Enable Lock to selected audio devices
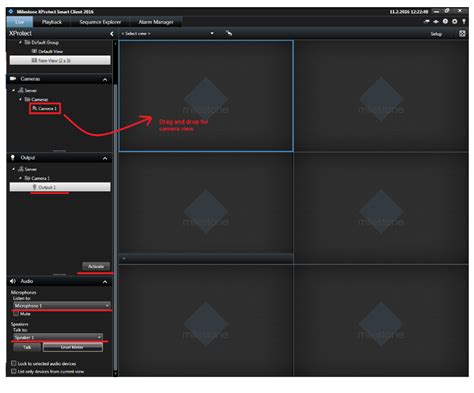This screenshot has width=474, height=393. pyautogui.click(x=14, y=363)
